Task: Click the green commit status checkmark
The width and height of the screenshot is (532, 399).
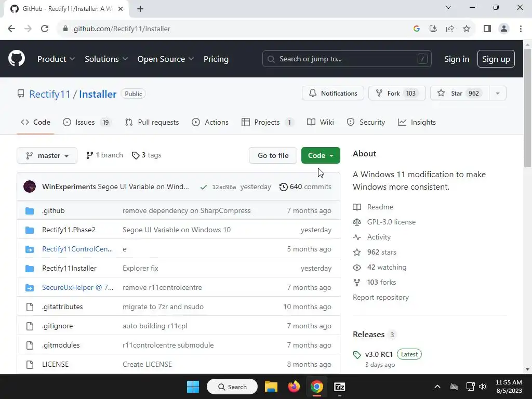Action: click(x=203, y=187)
